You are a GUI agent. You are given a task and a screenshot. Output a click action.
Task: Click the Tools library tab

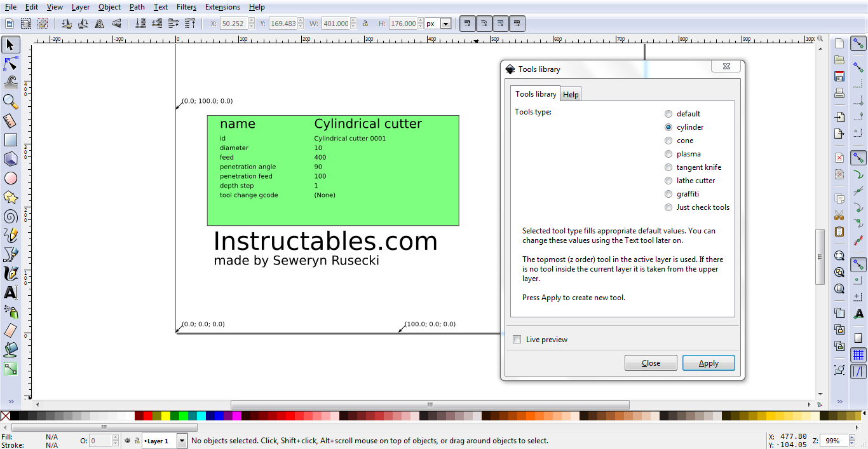tap(536, 93)
